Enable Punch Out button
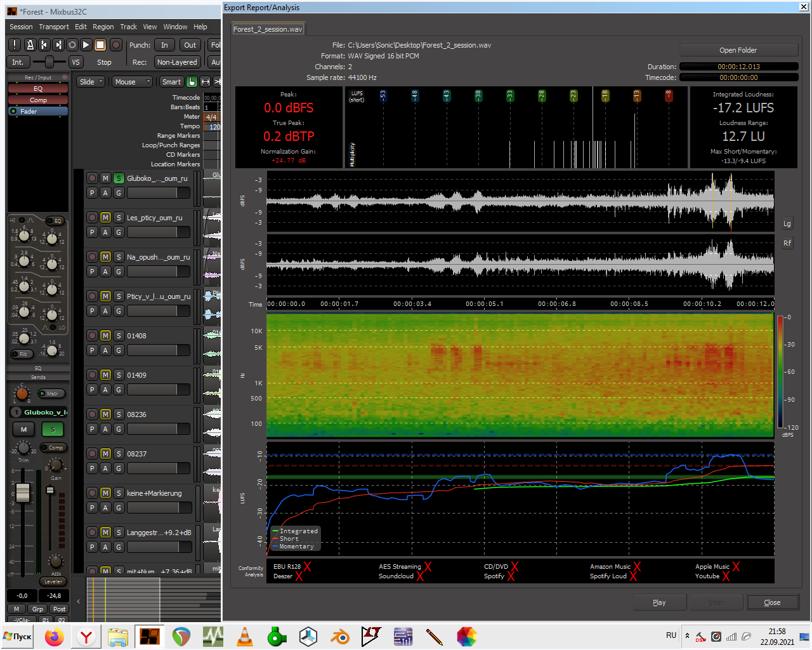This screenshot has width=812, height=650. (190, 45)
